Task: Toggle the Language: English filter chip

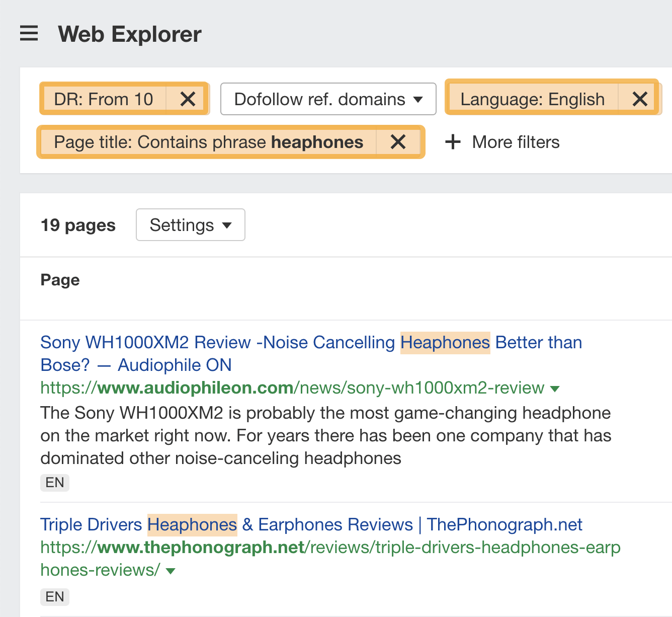Action: pyautogui.click(x=533, y=99)
